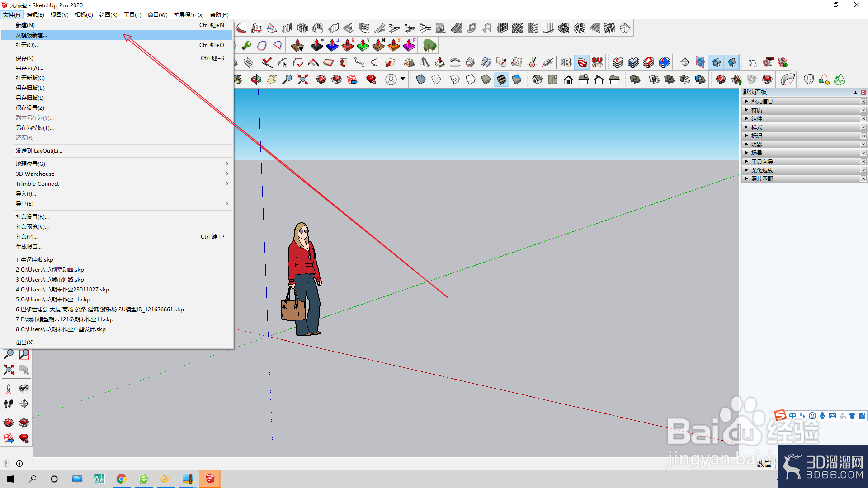The height and width of the screenshot is (488, 868).
Task: Click the green tree component icon
Action: tap(430, 45)
